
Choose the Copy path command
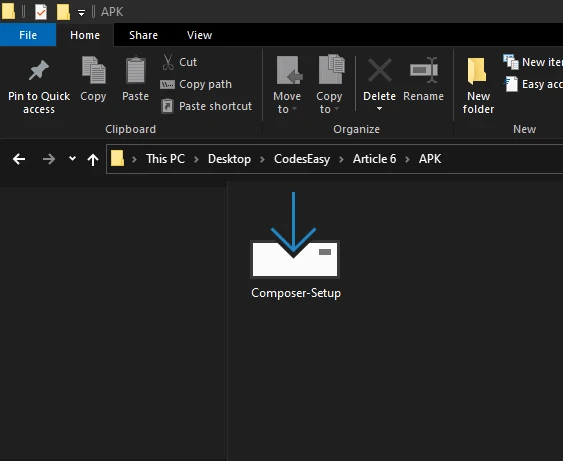click(x=196, y=84)
